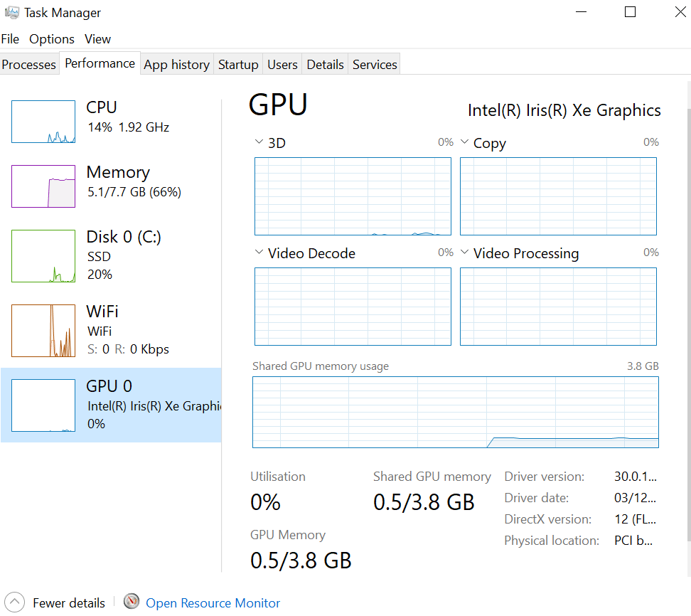Image resolution: width=691 pixels, height=616 pixels.
Task: Switch to the Details tab
Action: point(325,65)
